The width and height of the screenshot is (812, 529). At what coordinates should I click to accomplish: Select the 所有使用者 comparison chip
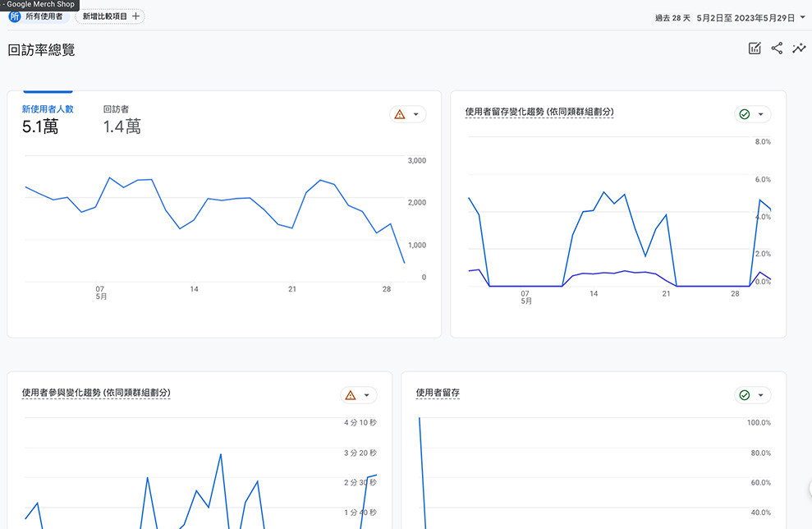[x=39, y=16]
